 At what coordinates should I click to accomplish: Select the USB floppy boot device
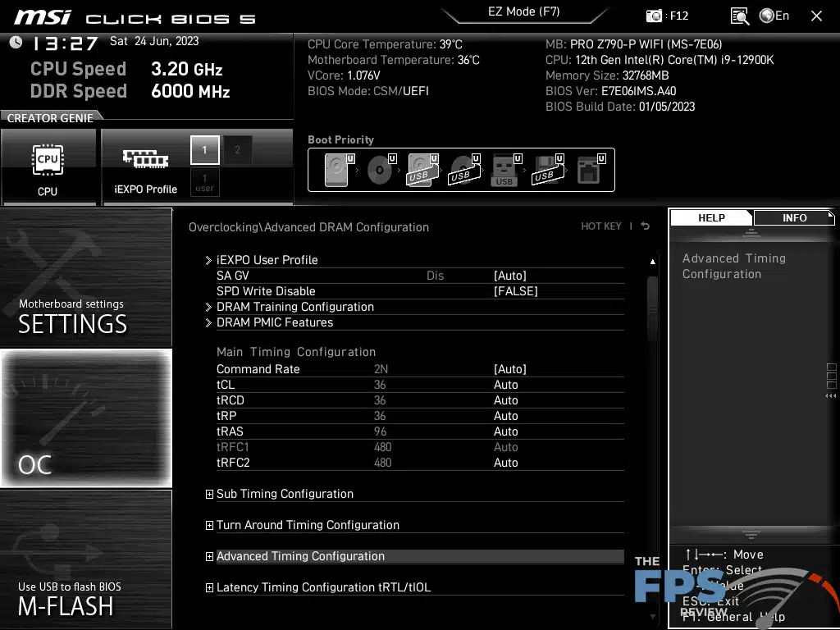click(x=547, y=170)
